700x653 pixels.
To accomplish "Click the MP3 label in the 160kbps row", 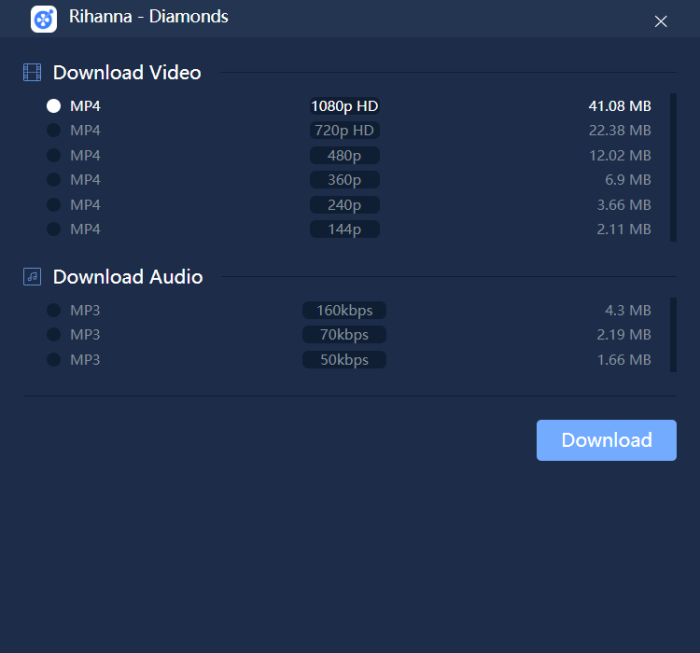I will click(85, 310).
